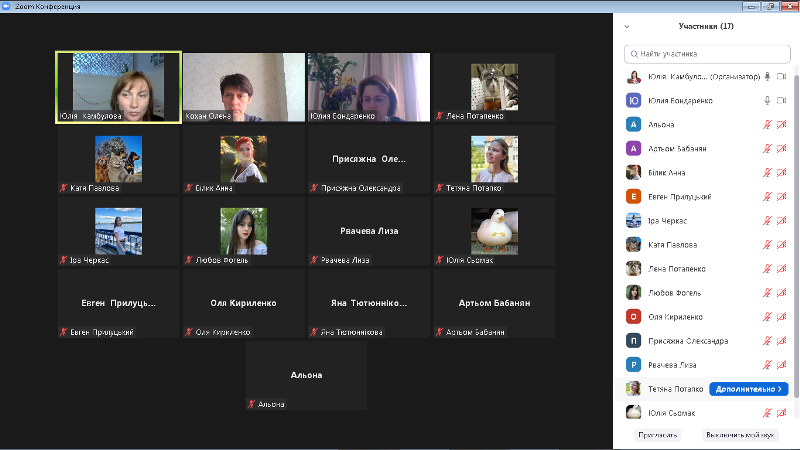Select Катя Павлова tile in the gallery
The width and height of the screenshot is (800, 450).
click(118, 159)
